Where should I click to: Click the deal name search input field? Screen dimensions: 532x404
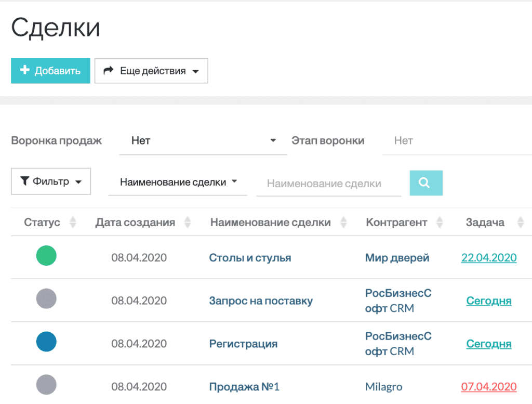pos(328,183)
